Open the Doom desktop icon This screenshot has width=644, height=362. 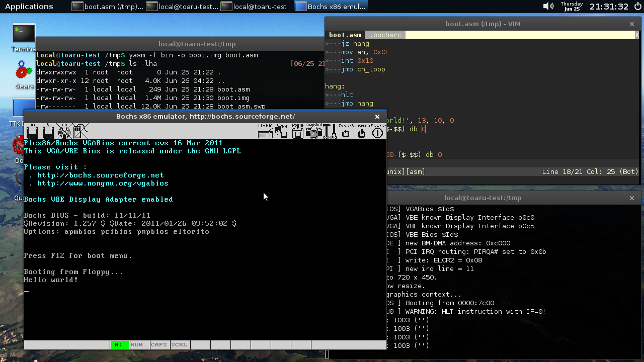pos(18,149)
